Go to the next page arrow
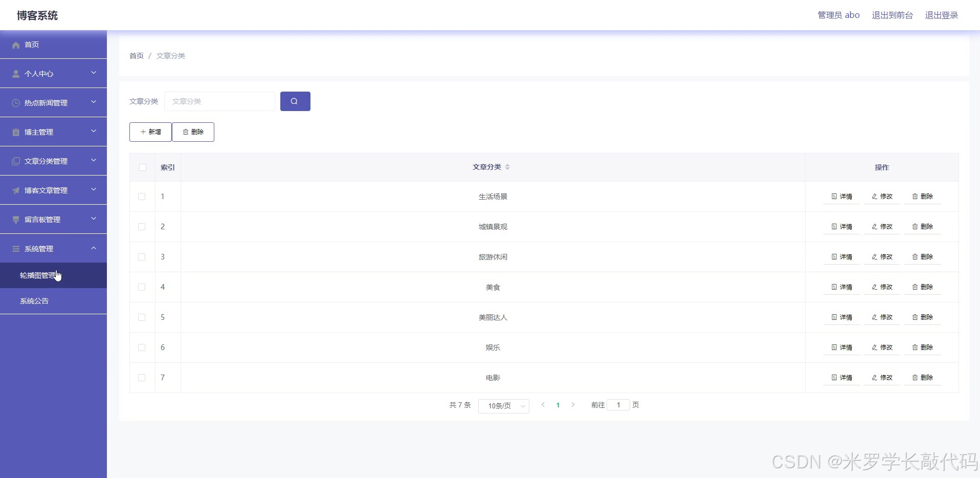 point(573,405)
